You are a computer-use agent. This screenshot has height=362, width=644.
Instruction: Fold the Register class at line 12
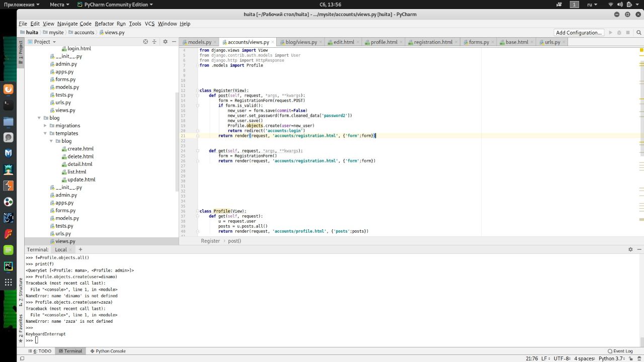pyautogui.click(x=197, y=90)
